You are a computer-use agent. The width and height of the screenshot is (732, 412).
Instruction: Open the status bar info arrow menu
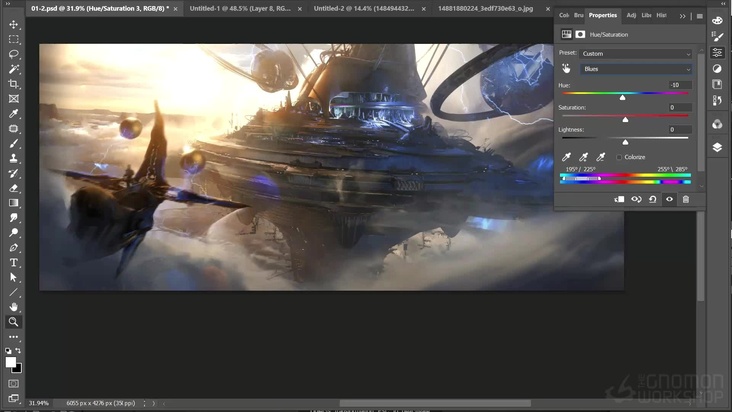coord(154,403)
